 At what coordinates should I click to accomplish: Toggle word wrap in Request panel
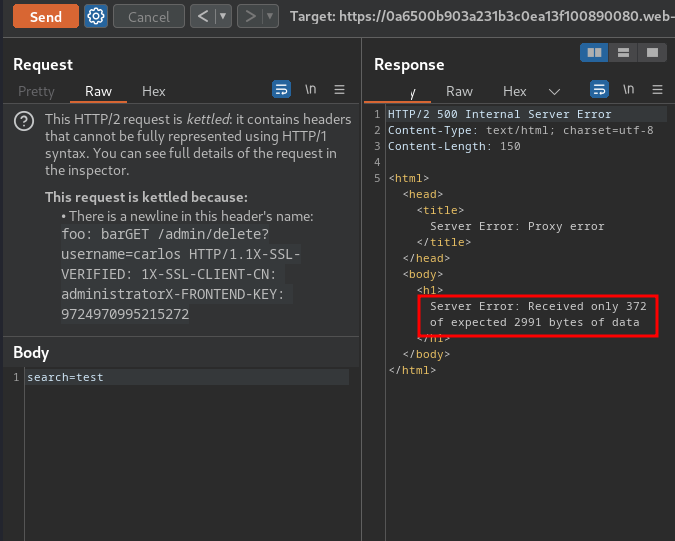[x=282, y=90]
